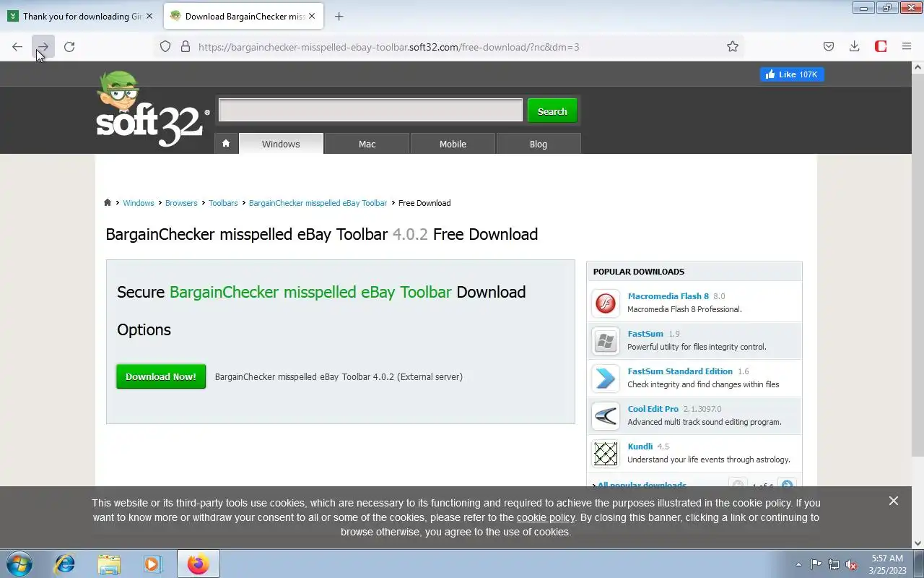Go to Soft32 home icon tab
Image resolution: width=924 pixels, height=578 pixels.
[226, 144]
